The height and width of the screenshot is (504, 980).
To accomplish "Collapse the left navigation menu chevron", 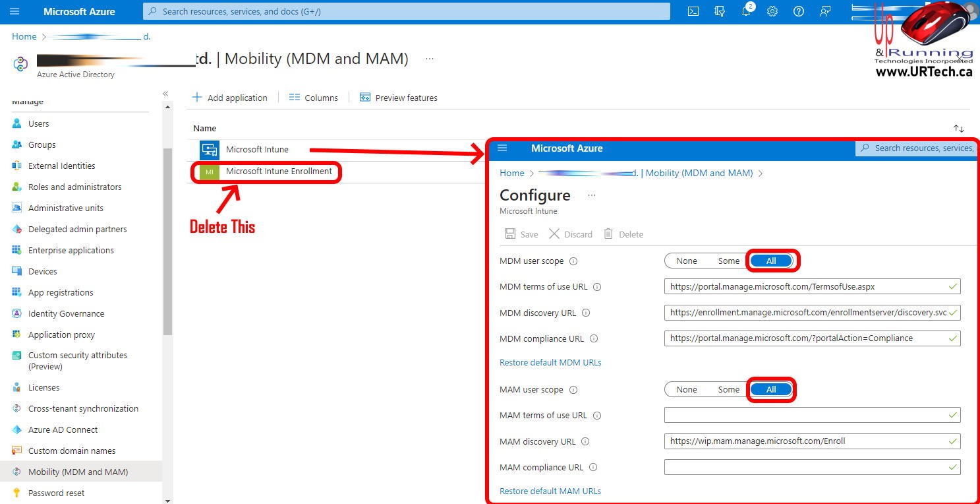I will (165, 94).
